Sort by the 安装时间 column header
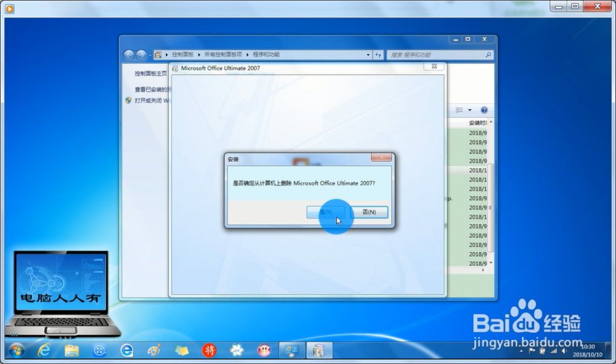The image size is (616, 364). (477, 123)
